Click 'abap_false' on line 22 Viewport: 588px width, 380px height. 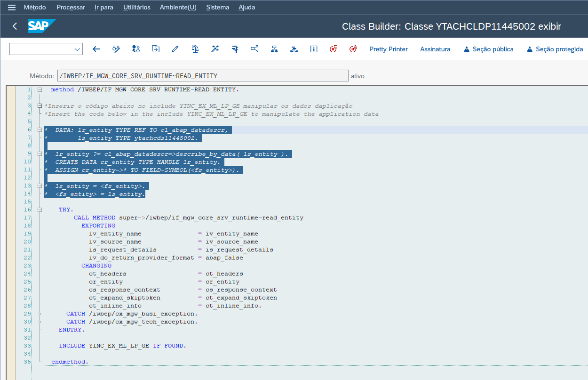tap(224, 258)
